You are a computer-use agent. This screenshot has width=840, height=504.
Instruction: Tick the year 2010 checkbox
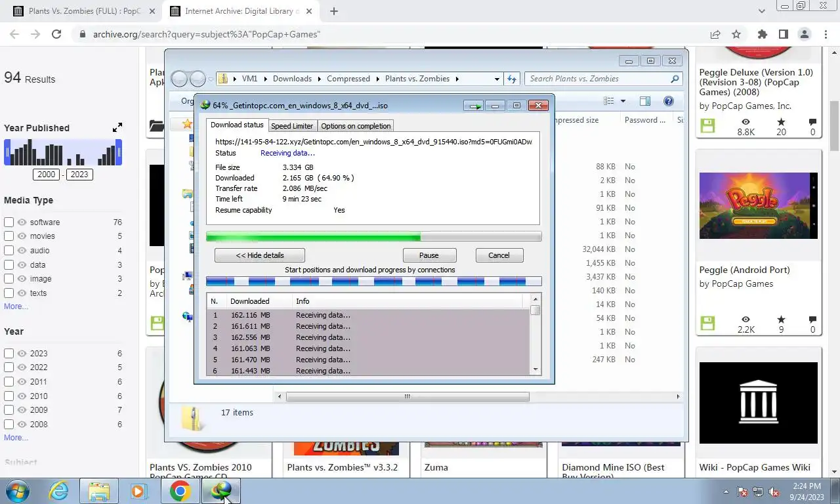click(9, 396)
